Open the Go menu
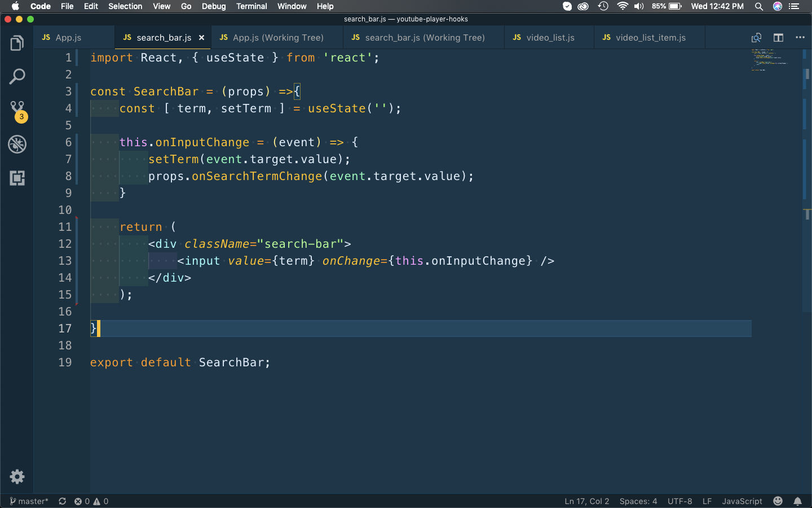The image size is (812, 508). pos(186,6)
